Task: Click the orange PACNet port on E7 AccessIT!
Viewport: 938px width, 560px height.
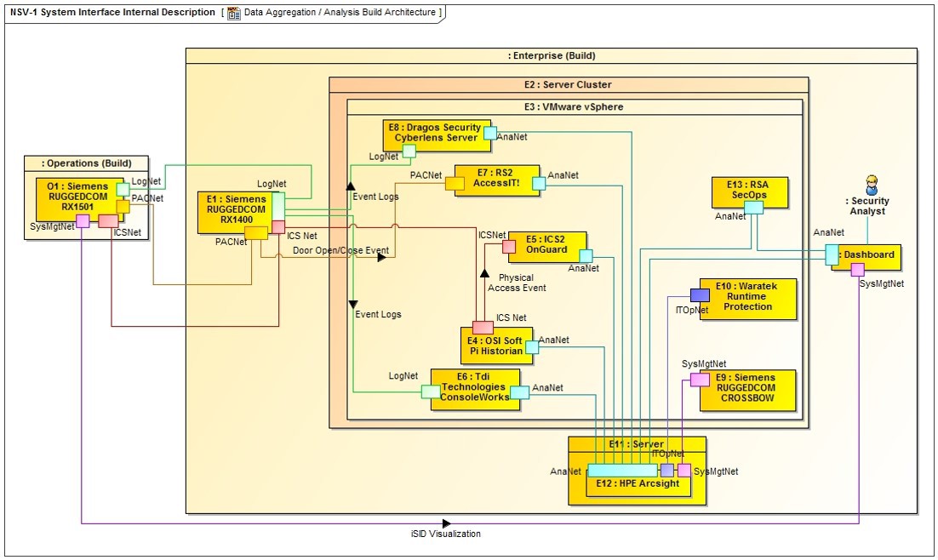Action: (x=455, y=183)
